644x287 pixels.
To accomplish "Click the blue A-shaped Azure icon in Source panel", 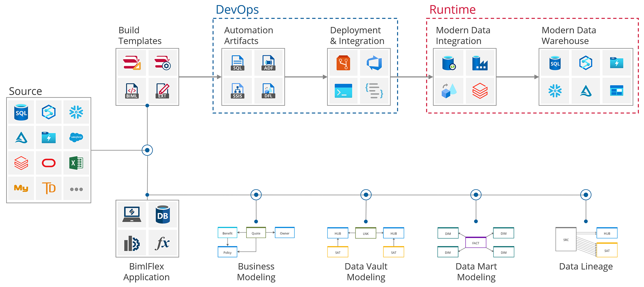I will click(21, 137).
